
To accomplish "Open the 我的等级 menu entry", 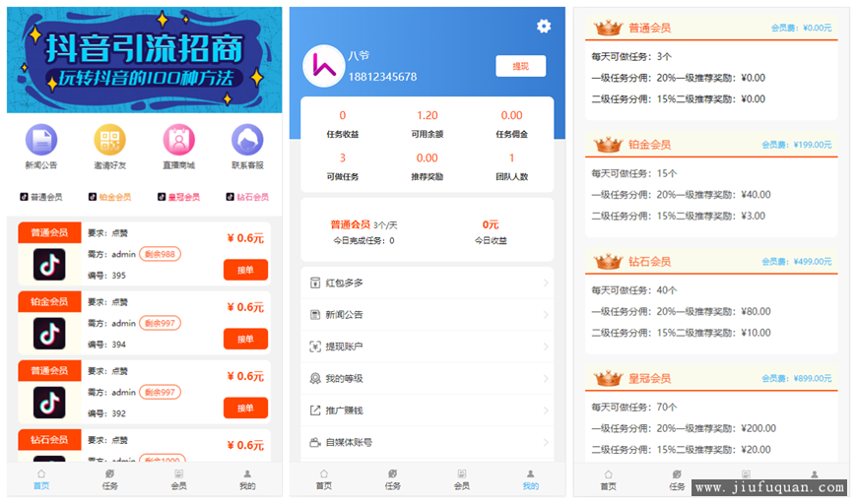I will [x=428, y=378].
